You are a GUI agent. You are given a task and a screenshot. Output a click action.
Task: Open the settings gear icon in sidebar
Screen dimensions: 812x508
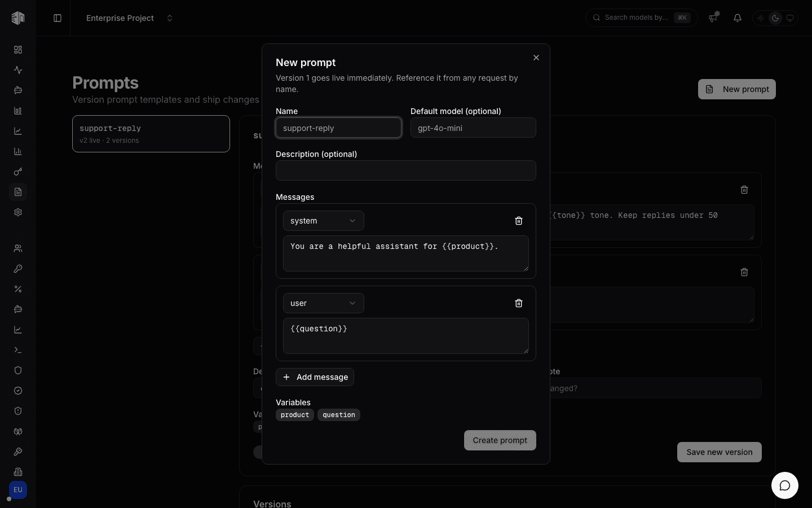(18, 212)
